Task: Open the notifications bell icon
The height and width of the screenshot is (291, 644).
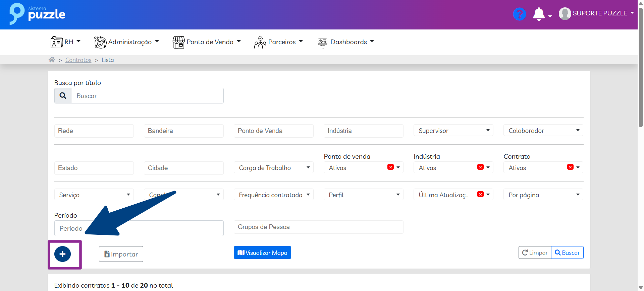Action: [539, 14]
